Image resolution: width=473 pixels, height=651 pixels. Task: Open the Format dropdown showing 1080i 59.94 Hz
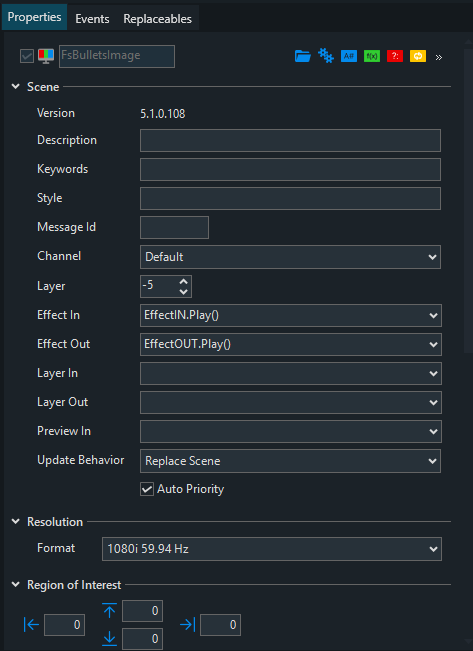[272, 549]
